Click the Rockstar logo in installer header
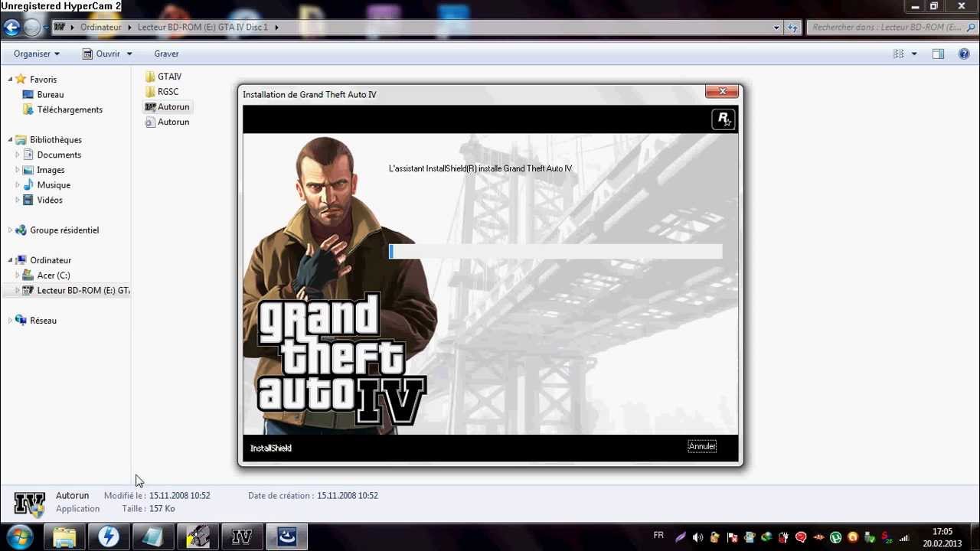The height and width of the screenshot is (551, 980). pos(724,119)
